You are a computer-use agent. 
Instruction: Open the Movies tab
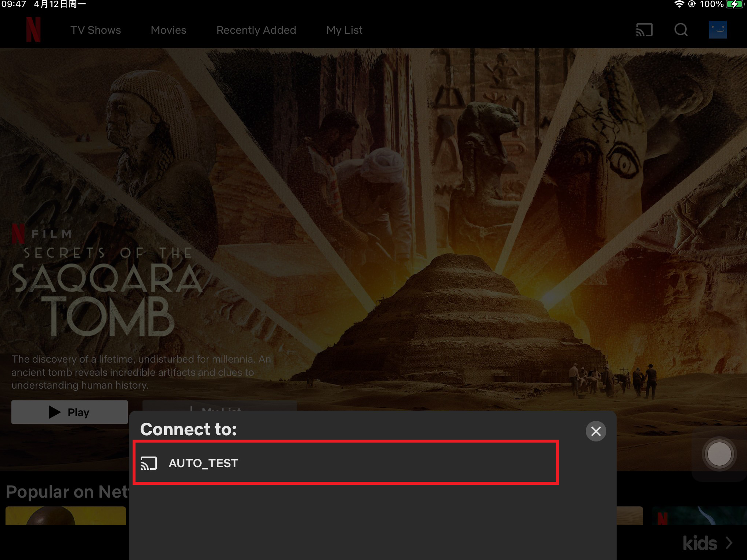pos(168,30)
